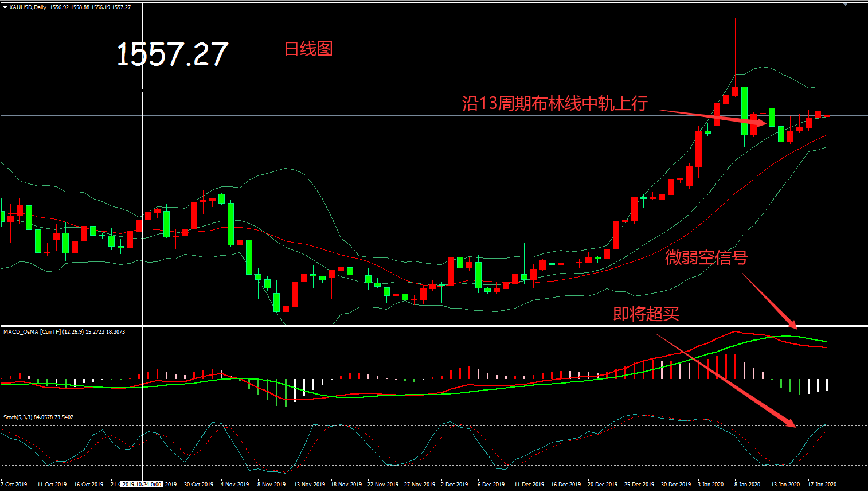The image size is (868, 492).
Task: Select the 即将超买 annotation text
Action: [646, 314]
